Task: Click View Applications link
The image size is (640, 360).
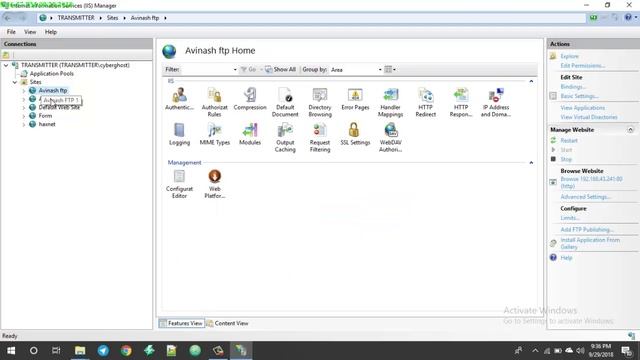Action: coord(582,108)
